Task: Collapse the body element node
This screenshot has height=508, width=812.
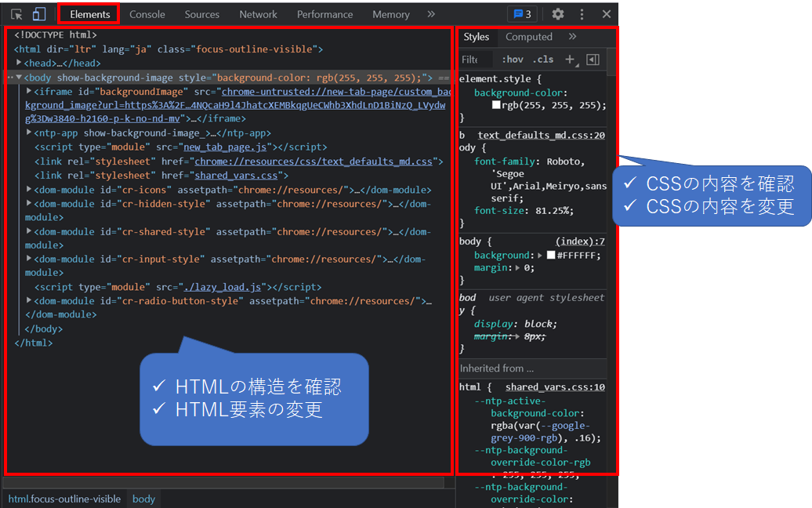Action: pos(19,77)
